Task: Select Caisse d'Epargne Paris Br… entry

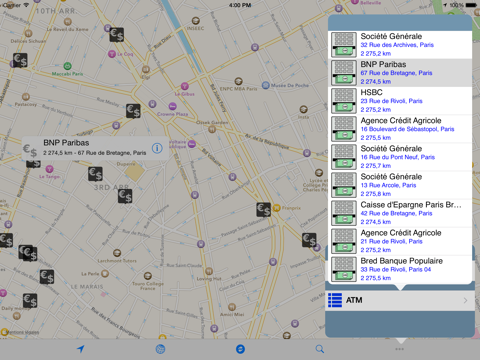Action: pyautogui.click(x=400, y=213)
